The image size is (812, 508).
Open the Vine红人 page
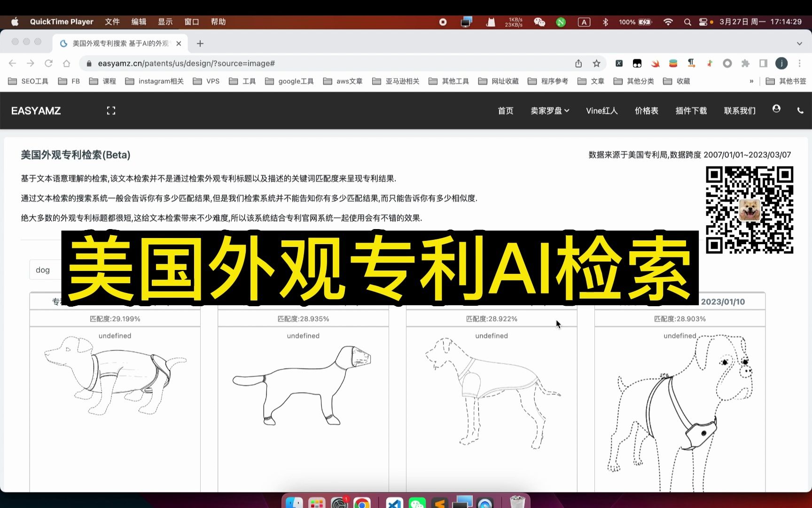[601, 111]
